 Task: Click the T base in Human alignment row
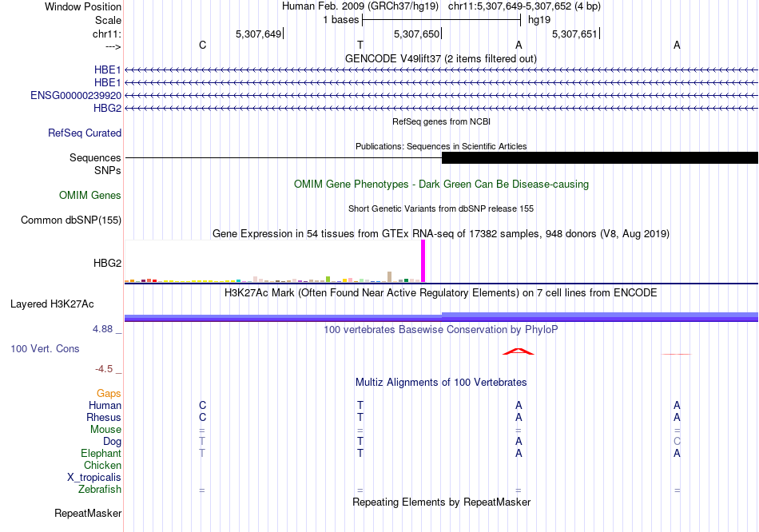coord(360,405)
